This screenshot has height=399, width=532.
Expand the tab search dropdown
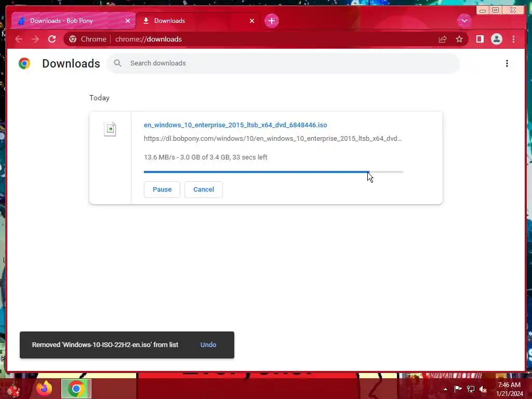464,21
